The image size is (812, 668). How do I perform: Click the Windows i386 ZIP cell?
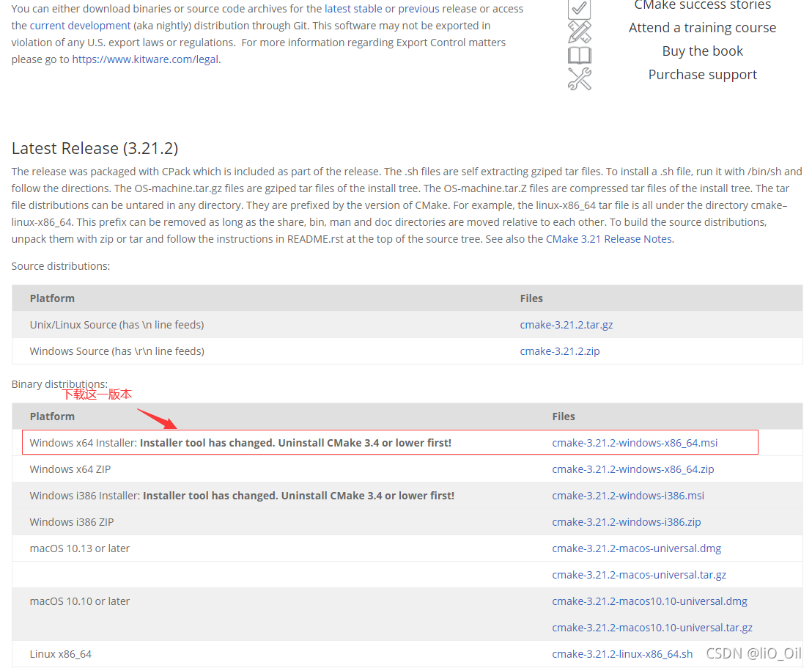72,522
